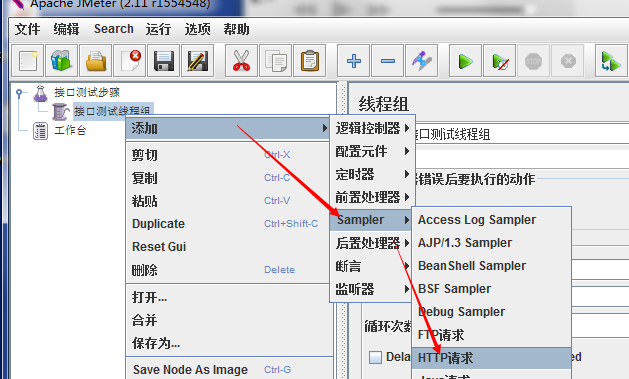
Task: Click the Close test plan icon
Action: (130, 61)
